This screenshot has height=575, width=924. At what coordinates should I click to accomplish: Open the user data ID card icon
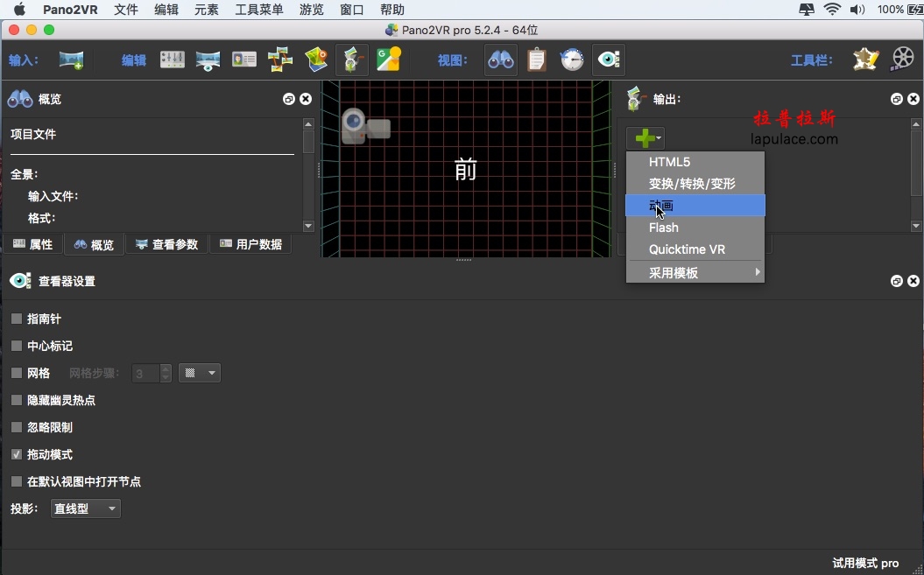244,60
